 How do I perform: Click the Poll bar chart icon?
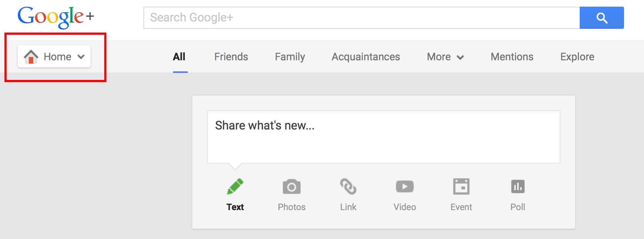[518, 186]
